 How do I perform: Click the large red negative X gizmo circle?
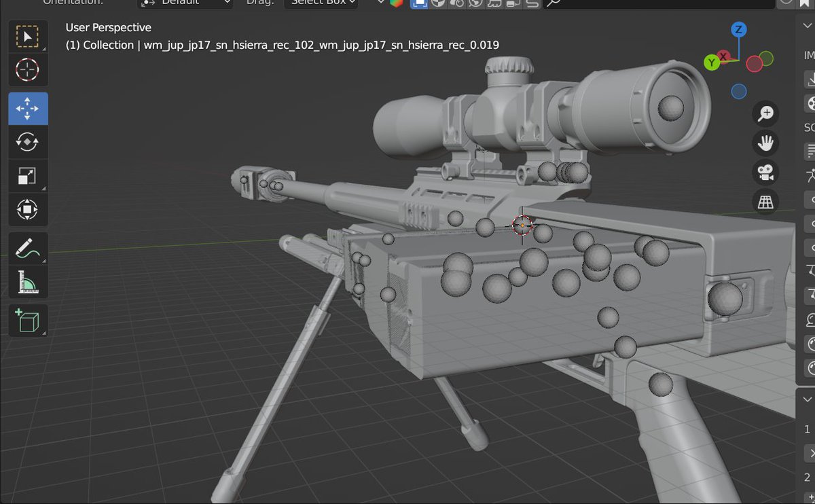coord(755,64)
